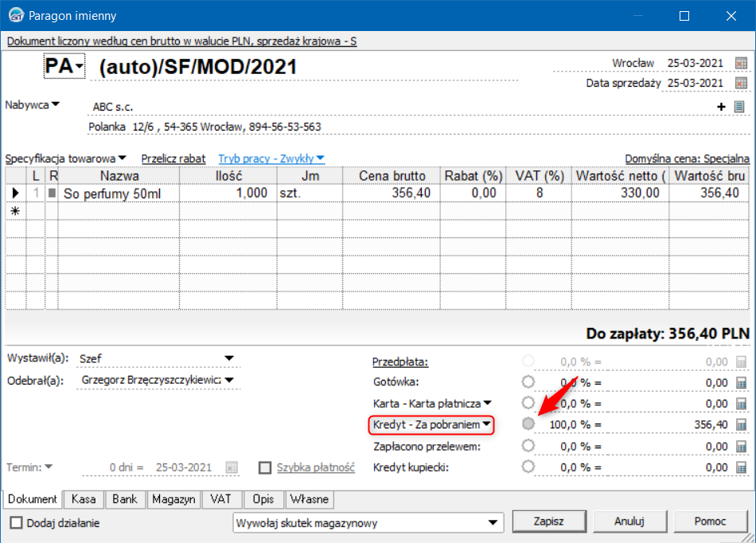Switch to Kasa tab
This screenshot has height=543, width=756.
click(x=84, y=499)
